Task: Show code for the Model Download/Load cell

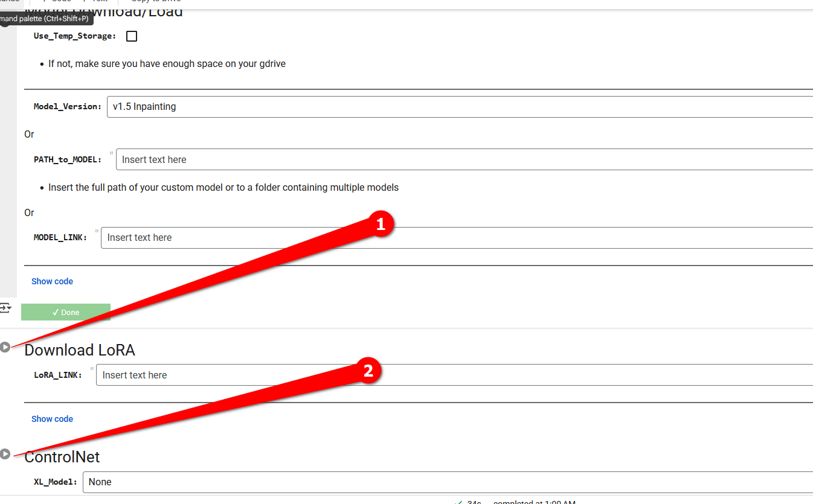Action: pyautogui.click(x=52, y=281)
